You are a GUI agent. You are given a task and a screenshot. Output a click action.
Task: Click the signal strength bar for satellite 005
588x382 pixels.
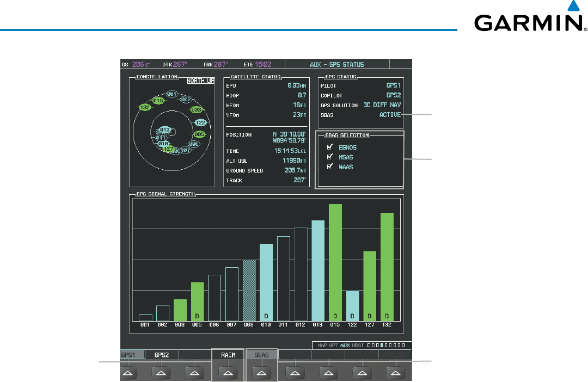[x=197, y=301]
